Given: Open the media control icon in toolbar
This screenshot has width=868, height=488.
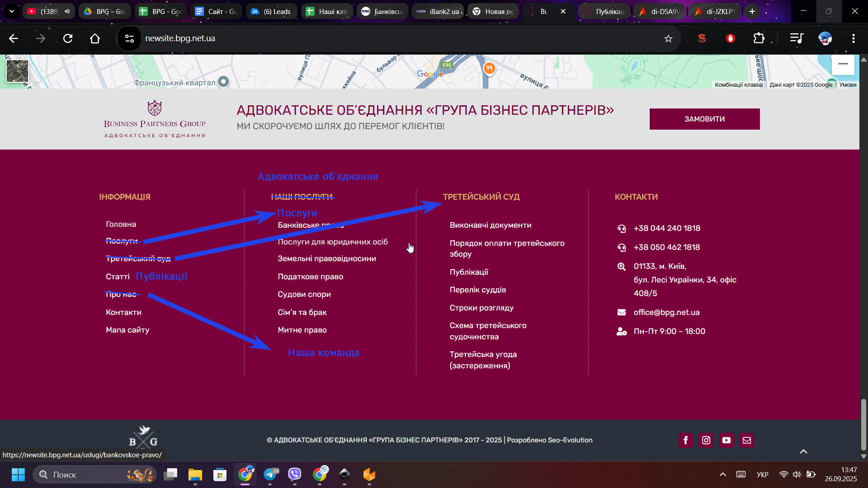Looking at the screenshot, I should coord(797,38).
